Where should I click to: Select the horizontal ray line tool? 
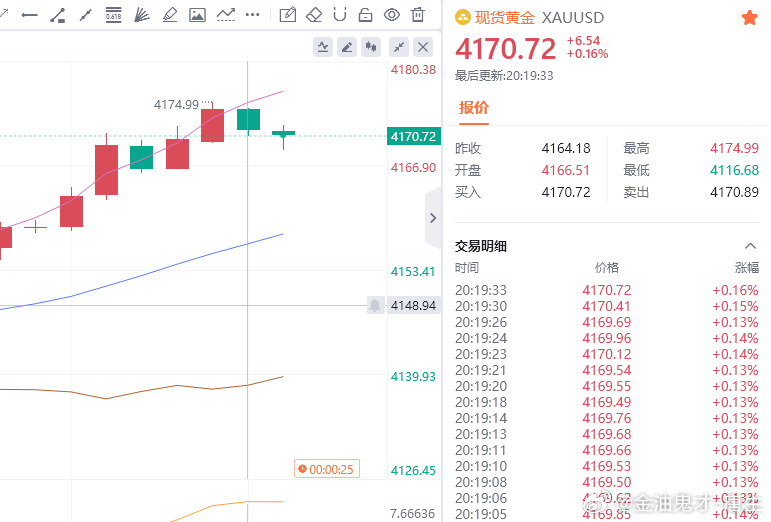click(30, 15)
